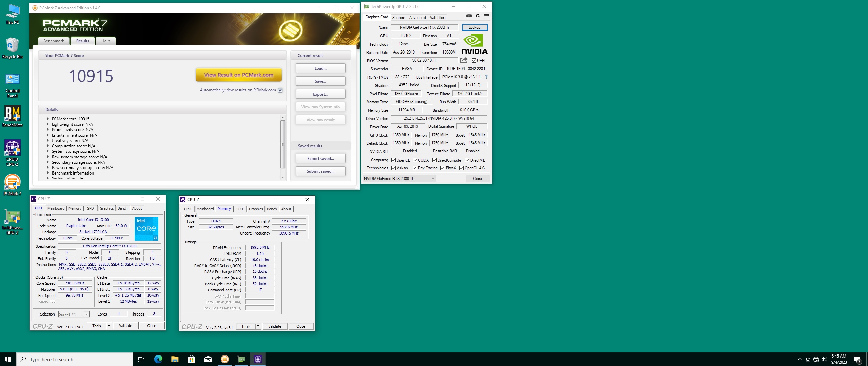Click View Result on PCMark.com button
The width and height of the screenshot is (868, 366).
[239, 75]
